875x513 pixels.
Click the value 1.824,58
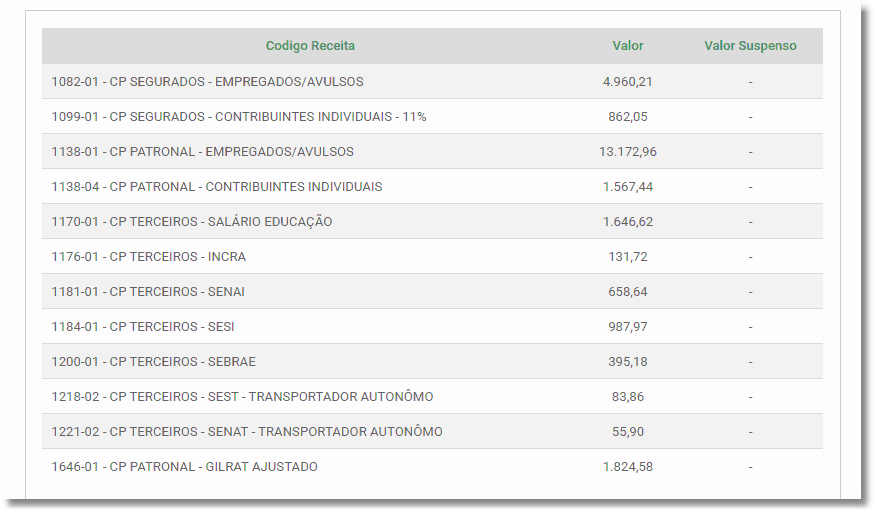(628, 467)
